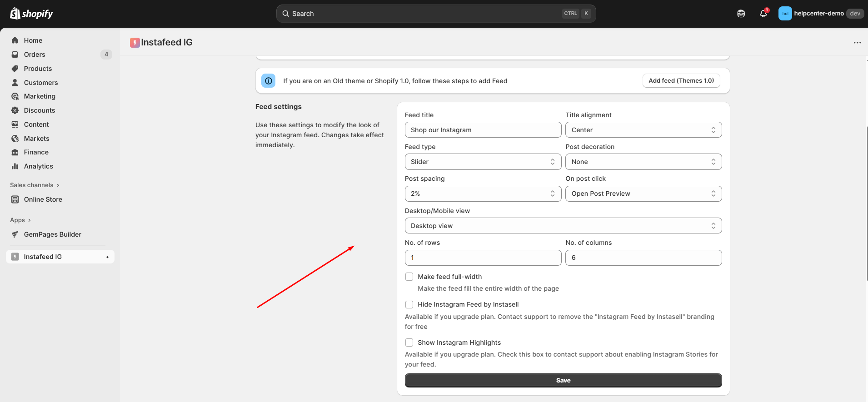Click the top Search bar
Image resolution: width=868 pixels, height=402 pixels.
click(x=436, y=14)
